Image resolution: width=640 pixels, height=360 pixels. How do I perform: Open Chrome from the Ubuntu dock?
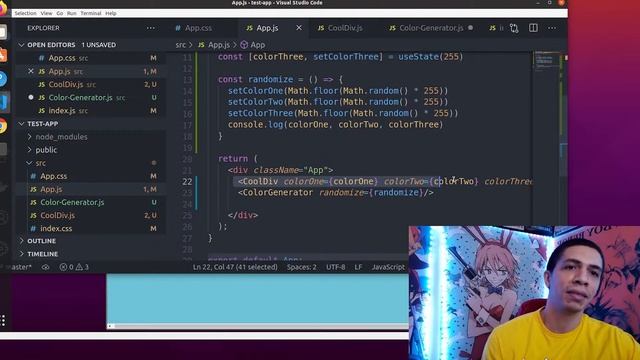point(3,126)
